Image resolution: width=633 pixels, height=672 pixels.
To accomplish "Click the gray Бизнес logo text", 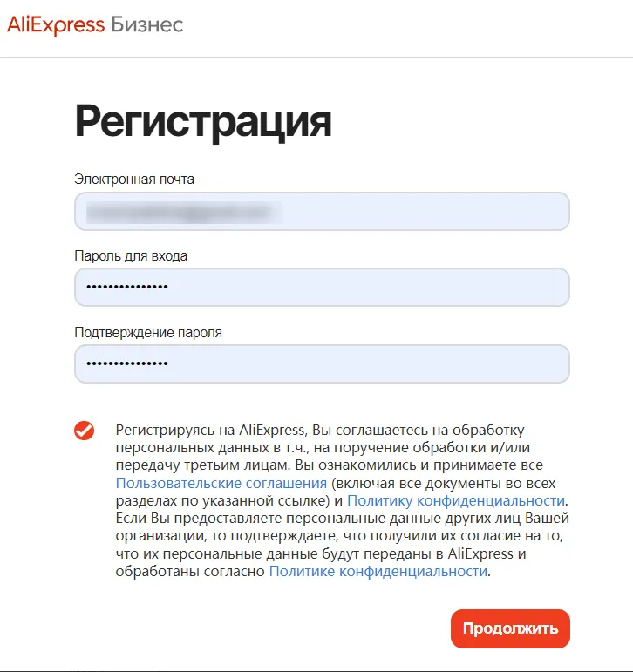I will click(147, 24).
